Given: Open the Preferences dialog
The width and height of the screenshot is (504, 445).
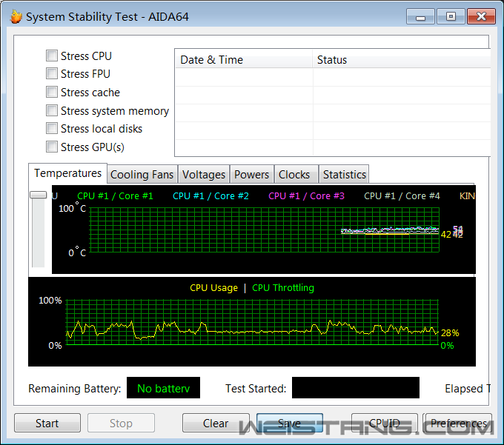Looking at the screenshot, I should pos(458,424).
